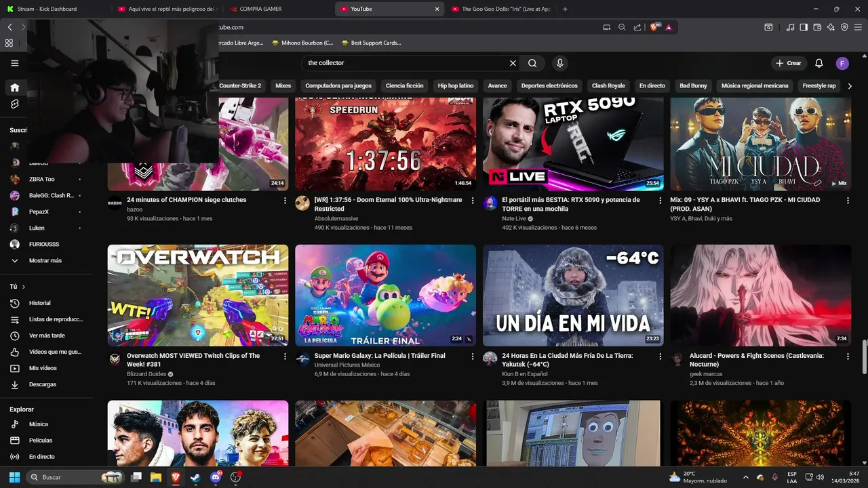Select the Bad Bunny filter chip
868x488 pixels.
[693, 86]
